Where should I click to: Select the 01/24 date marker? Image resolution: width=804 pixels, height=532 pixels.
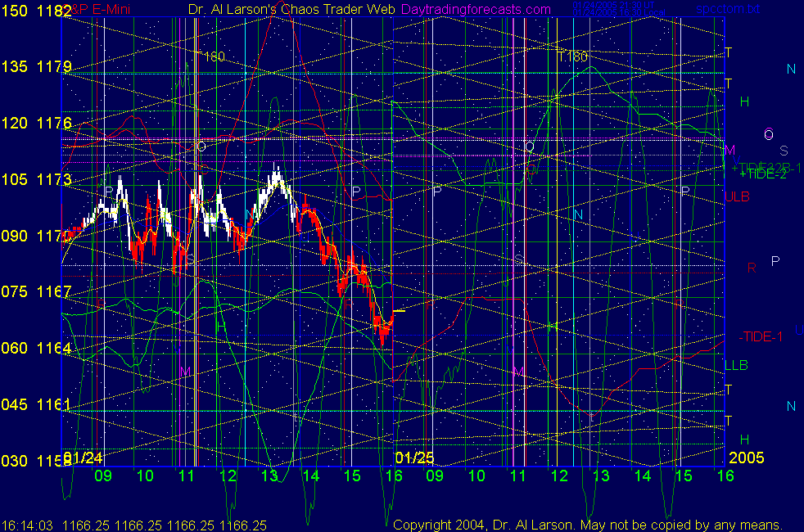click(x=83, y=458)
